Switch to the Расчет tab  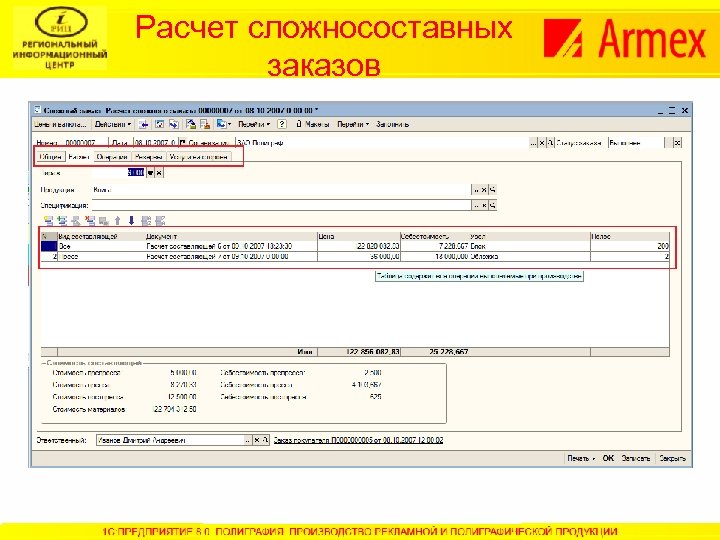79,157
